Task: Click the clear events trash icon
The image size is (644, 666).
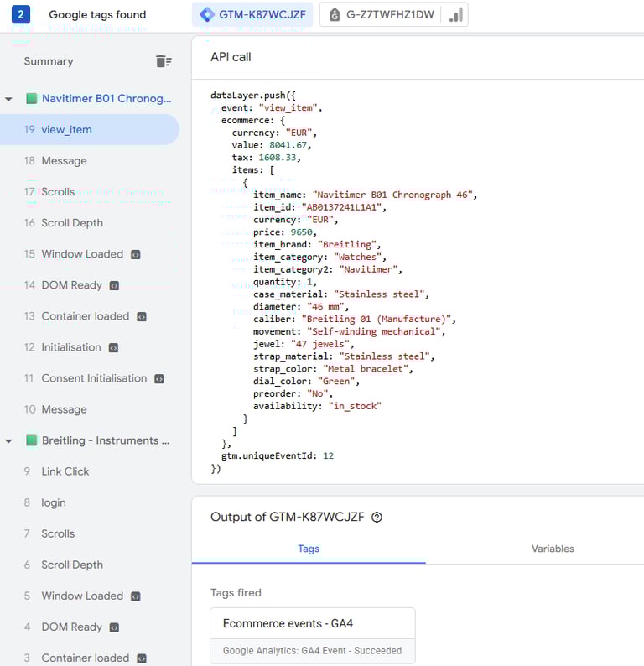Action: click(x=164, y=61)
